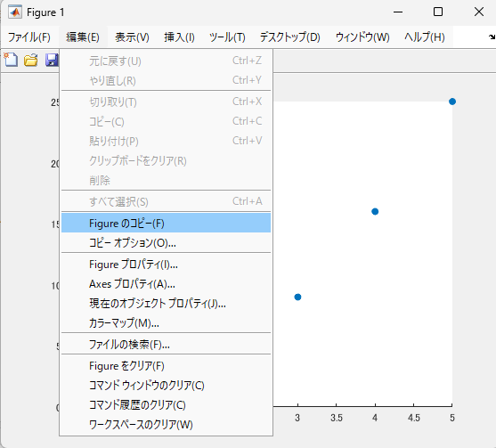This screenshot has width=496, height=448.
Task: Open the ツール(T) menu
Action: [x=227, y=37]
